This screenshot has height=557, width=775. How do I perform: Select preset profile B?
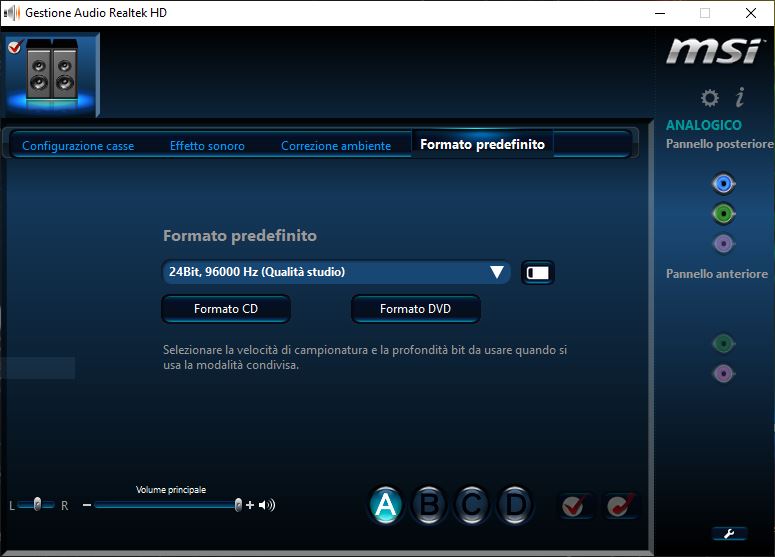click(429, 505)
